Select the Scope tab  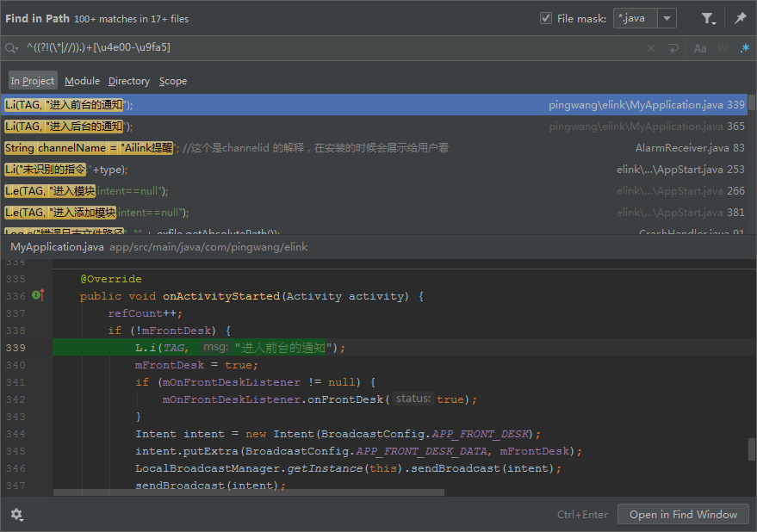click(173, 81)
